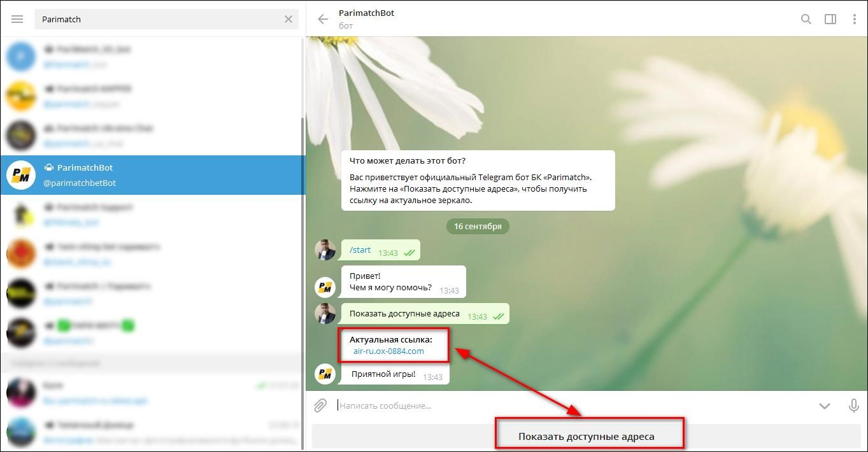
Task: Open ParimatchBot chat header title
Action: point(367,13)
